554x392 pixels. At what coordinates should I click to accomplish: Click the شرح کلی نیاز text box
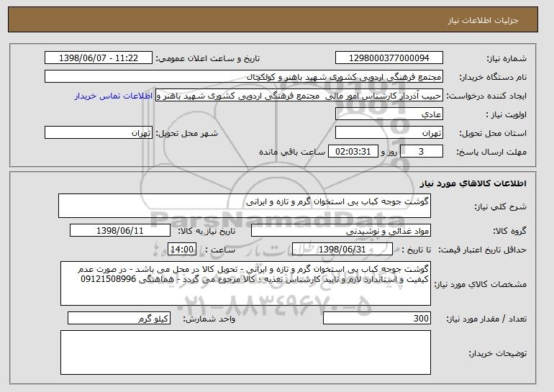(x=245, y=206)
